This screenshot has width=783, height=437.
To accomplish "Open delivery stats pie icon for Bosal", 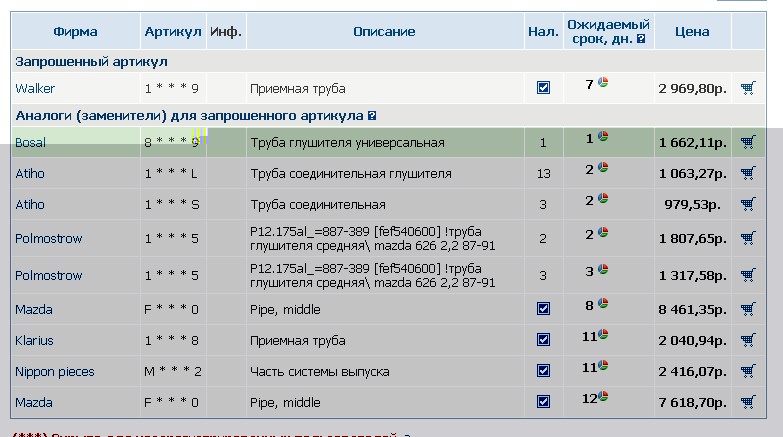I will tap(603, 136).
